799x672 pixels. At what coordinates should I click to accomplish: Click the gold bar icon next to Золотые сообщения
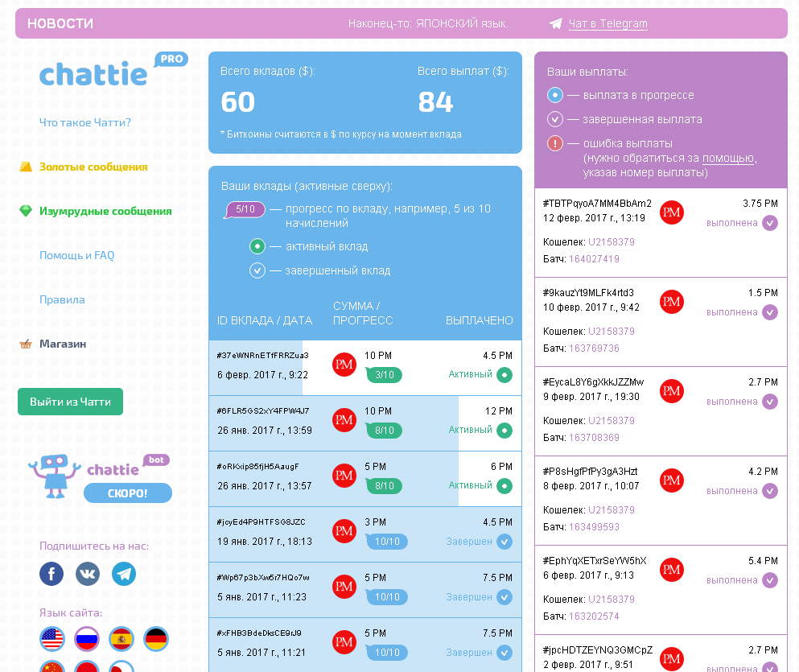coord(26,167)
